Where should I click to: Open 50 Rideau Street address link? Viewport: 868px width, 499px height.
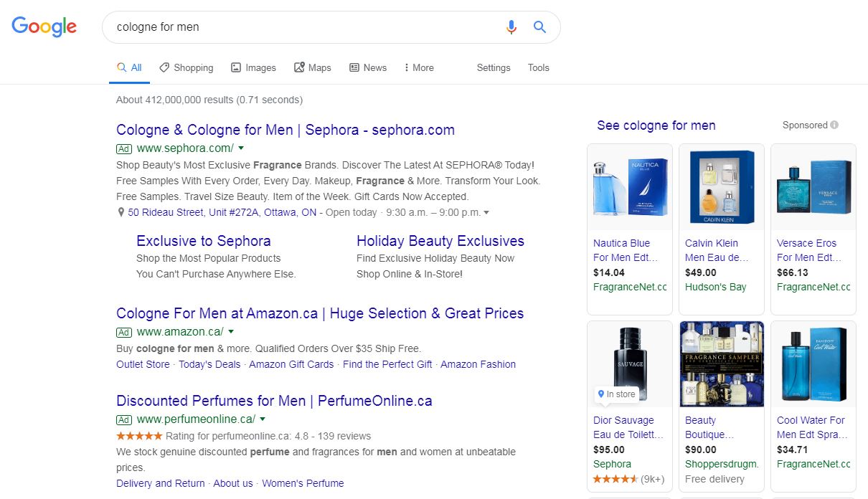click(x=222, y=212)
